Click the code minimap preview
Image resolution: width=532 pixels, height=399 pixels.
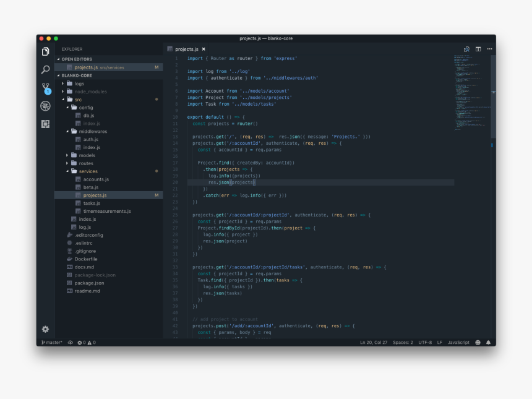coord(472,92)
